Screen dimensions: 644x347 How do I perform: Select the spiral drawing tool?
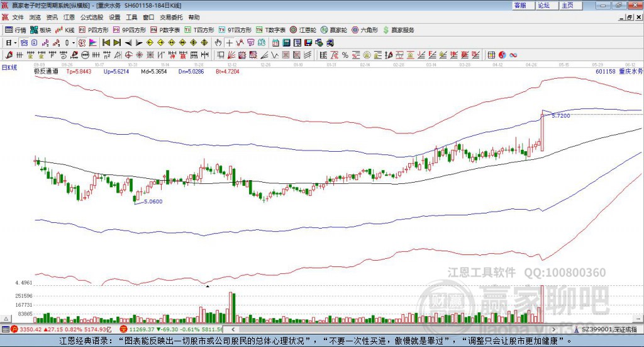coord(64,55)
